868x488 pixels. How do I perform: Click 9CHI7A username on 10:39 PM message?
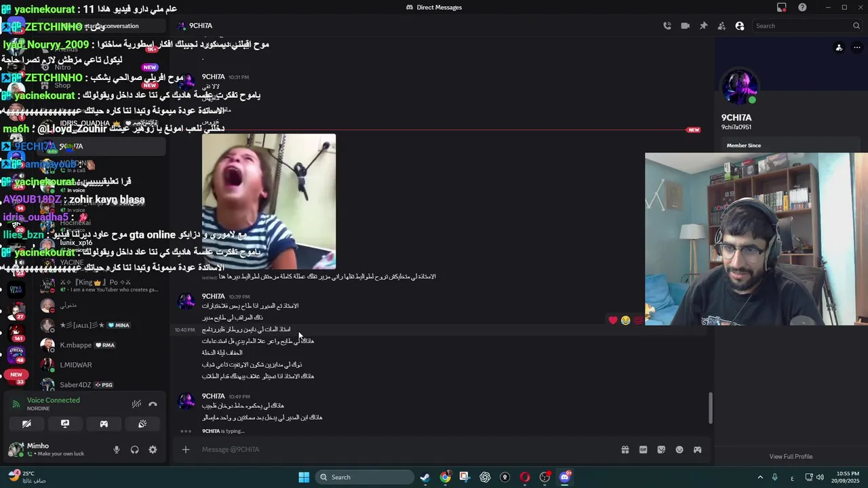click(213, 296)
